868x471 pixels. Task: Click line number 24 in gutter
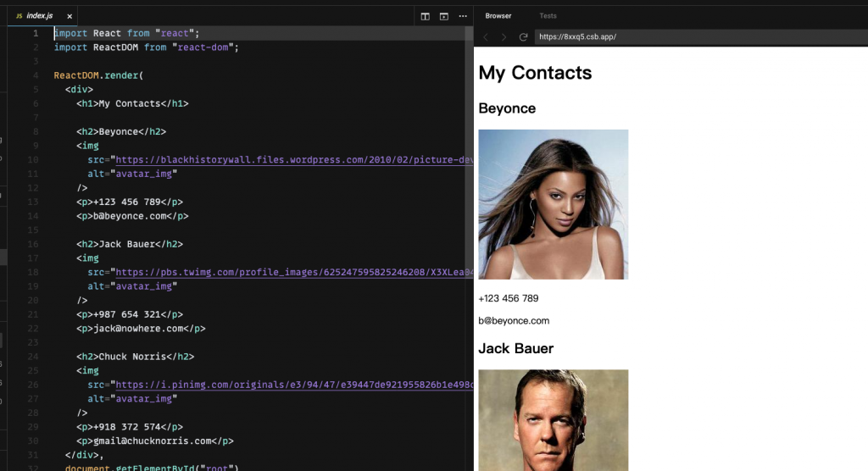(33, 357)
